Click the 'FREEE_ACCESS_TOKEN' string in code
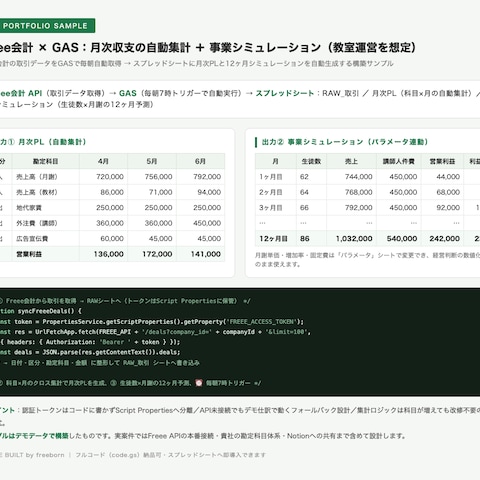The image size is (480, 480). (x=262, y=322)
